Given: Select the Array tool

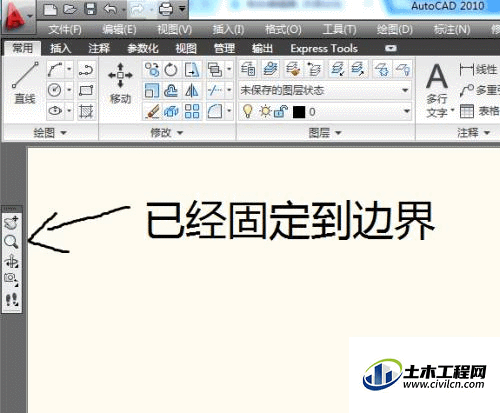Looking at the screenshot, I should 192,111.
